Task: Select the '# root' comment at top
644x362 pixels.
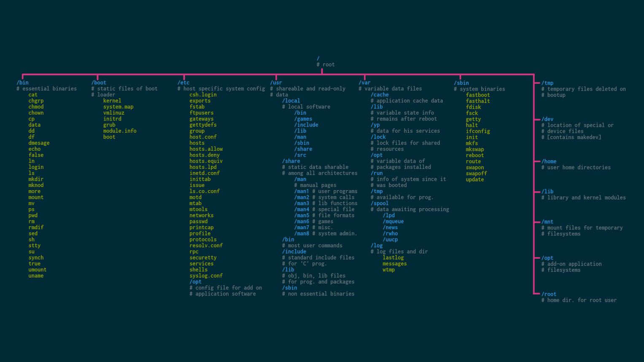Action: click(x=326, y=64)
